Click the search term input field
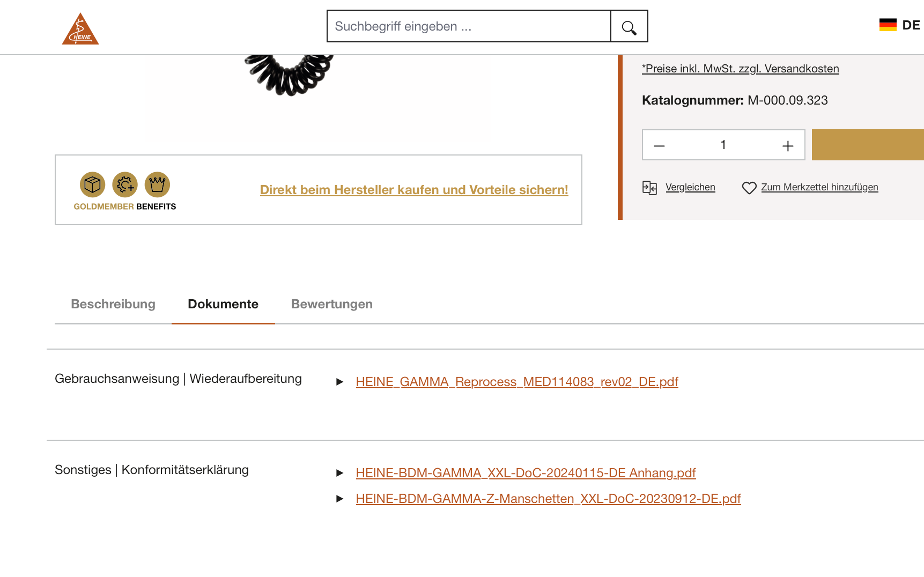Viewport: 924px width, 577px height. (469, 26)
